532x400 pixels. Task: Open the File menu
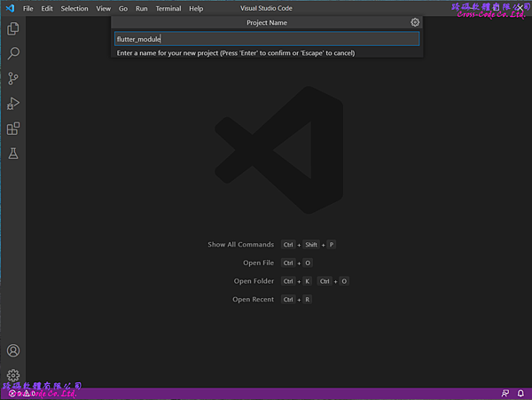click(28, 8)
